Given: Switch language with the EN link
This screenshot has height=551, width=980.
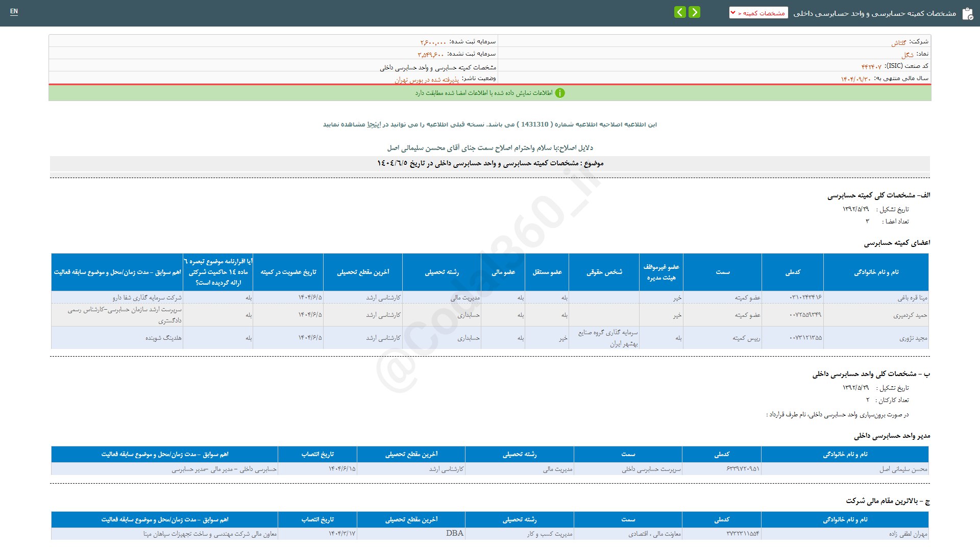Looking at the screenshot, I should [14, 11].
